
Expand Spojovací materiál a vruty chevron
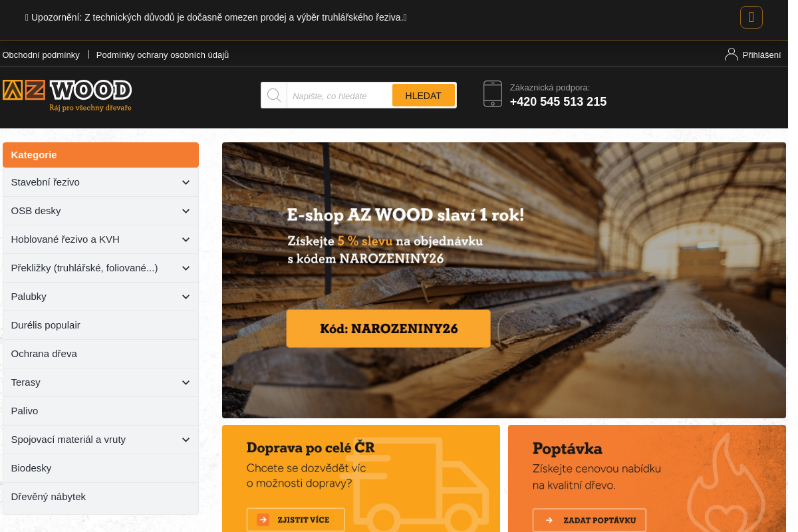click(x=186, y=440)
